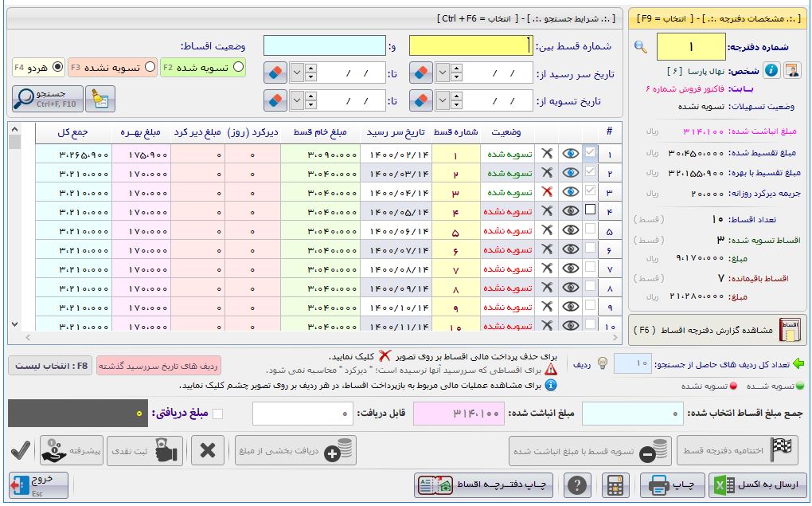Viewport: 812px width, 506px height.
Task: Click the red X delete icon in row 3
Action: click(546, 192)
